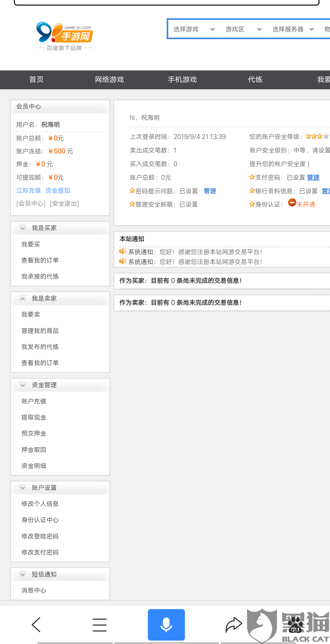The width and height of the screenshot is (330, 644).
Task: Open the 手机游戏 nav tab
Action: (x=182, y=79)
